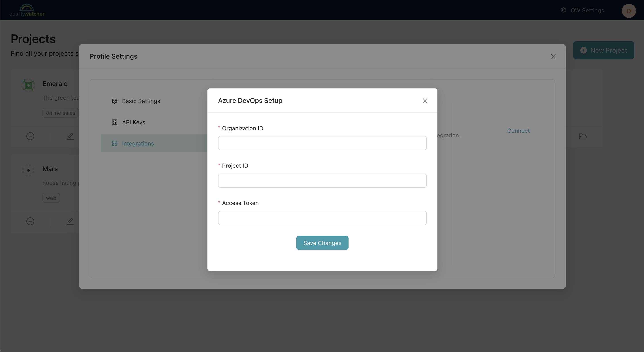
Task: Open the Mars project name
Action: pyautogui.click(x=50, y=169)
